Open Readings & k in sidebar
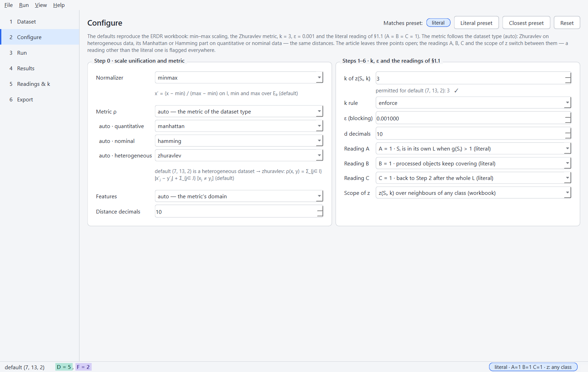This screenshot has width=588, height=372. coord(40,84)
